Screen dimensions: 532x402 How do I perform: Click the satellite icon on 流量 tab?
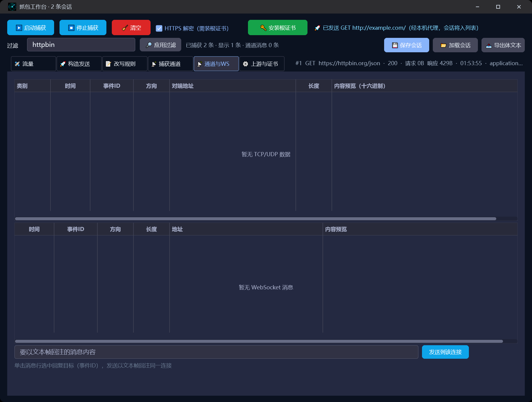[17, 64]
